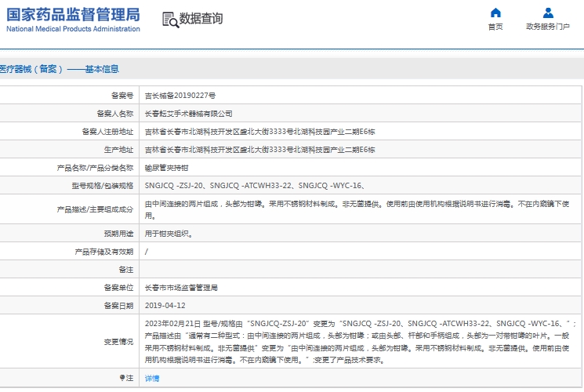Click the 产品存储及有效期 label
The height and width of the screenshot is (392, 584).
pos(104,252)
